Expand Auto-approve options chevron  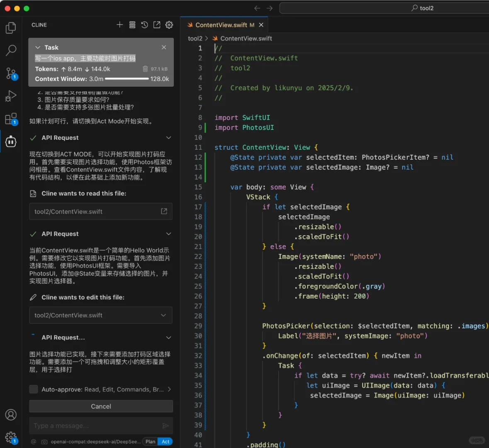coord(169,389)
